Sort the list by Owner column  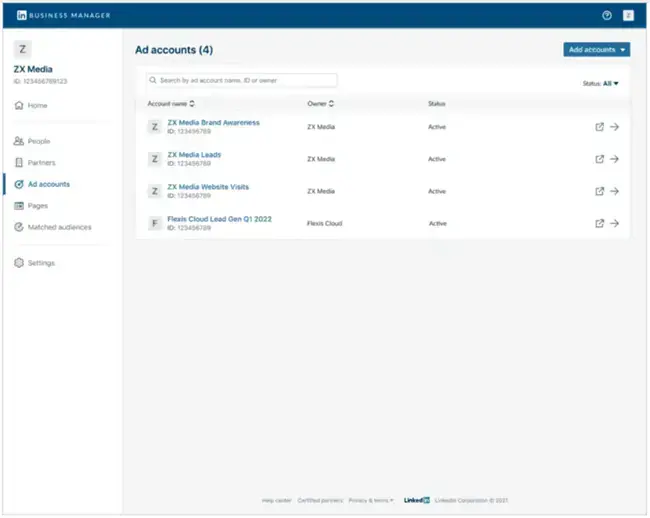(320, 103)
